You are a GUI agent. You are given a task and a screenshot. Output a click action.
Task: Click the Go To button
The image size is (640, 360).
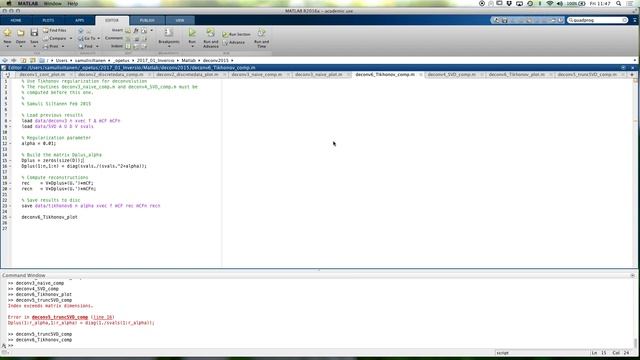[87, 38]
